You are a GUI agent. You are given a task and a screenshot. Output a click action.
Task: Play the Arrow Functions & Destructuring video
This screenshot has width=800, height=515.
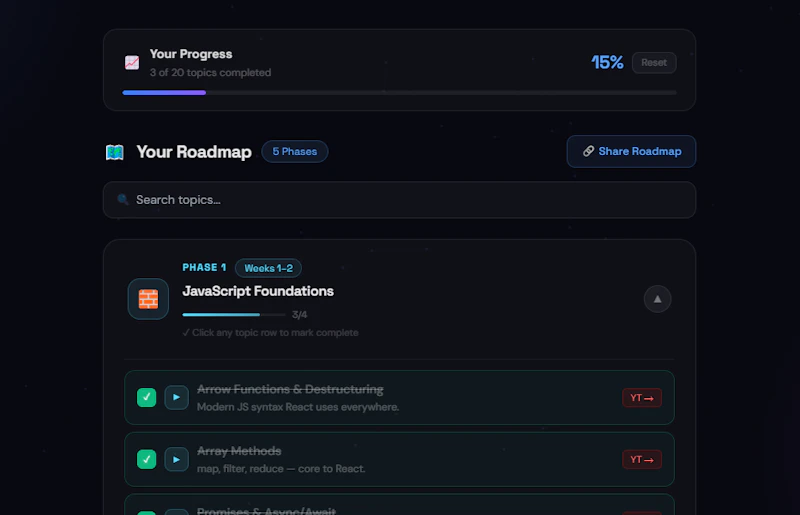tap(177, 397)
